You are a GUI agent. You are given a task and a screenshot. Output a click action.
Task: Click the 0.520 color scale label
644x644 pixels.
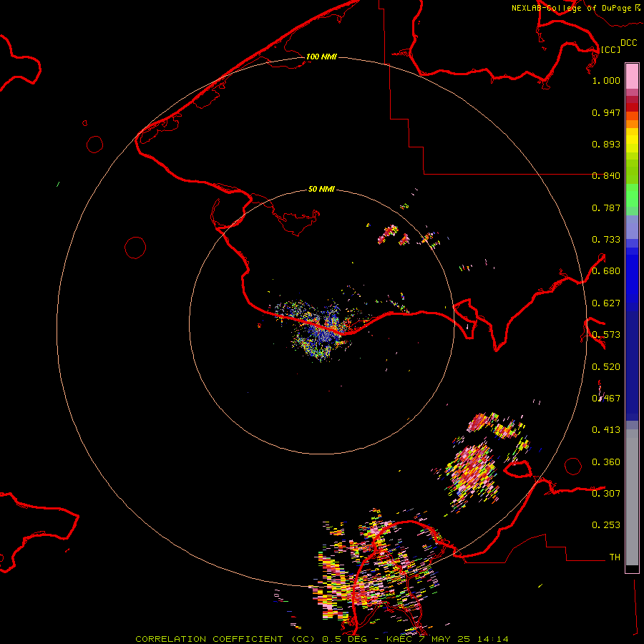(x=606, y=367)
